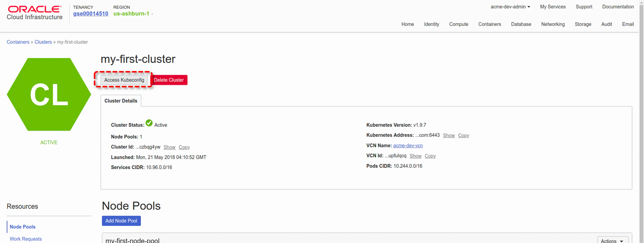Click the Access Kubeconfig button
The height and width of the screenshot is (243, 644).
[x=124, y=80]
